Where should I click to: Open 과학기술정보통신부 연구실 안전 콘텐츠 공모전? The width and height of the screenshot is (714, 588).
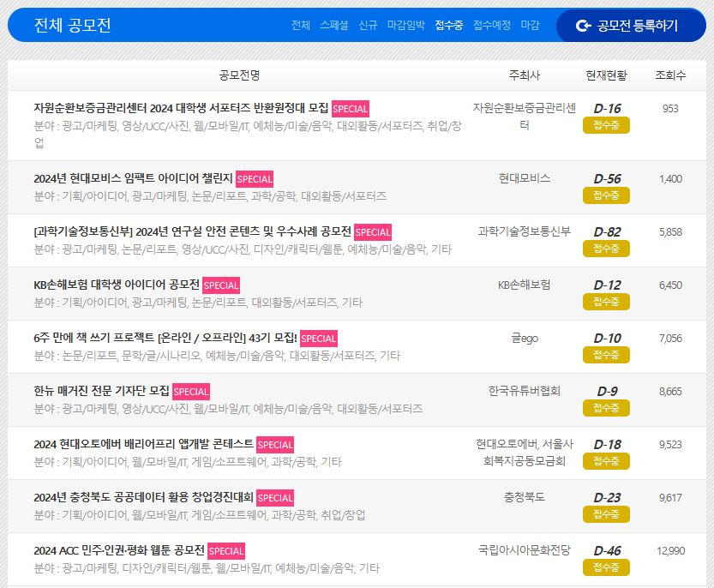(x=192, y=231)
